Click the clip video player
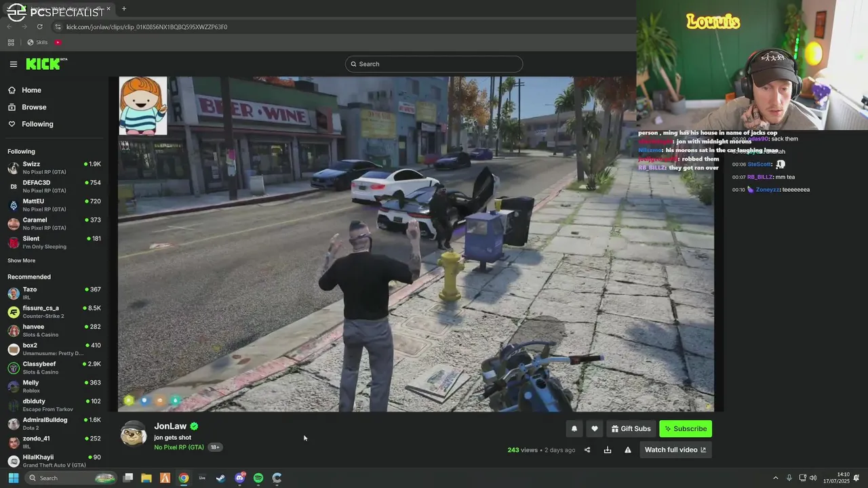Viewport: 868px width, 488px height. pos(416,244)
